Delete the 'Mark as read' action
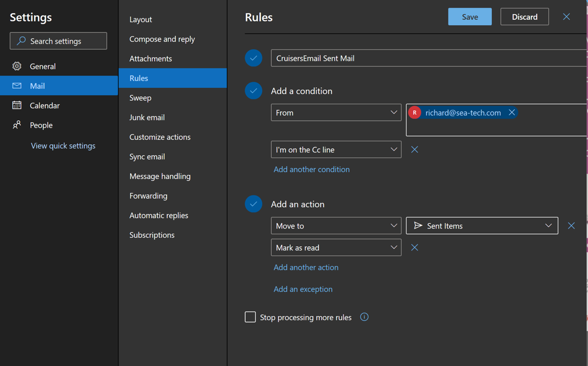This screenshot has width=588, height=366. coord(414,248)
